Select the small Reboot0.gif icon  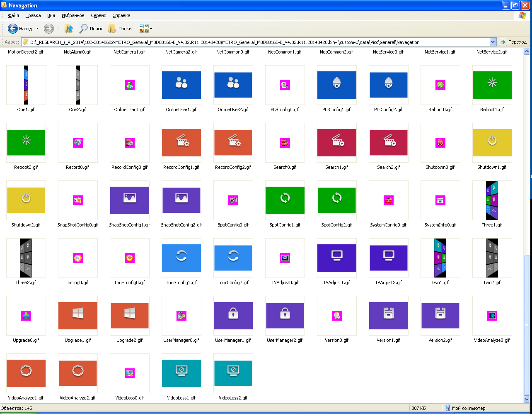click(x=440, y=85)
